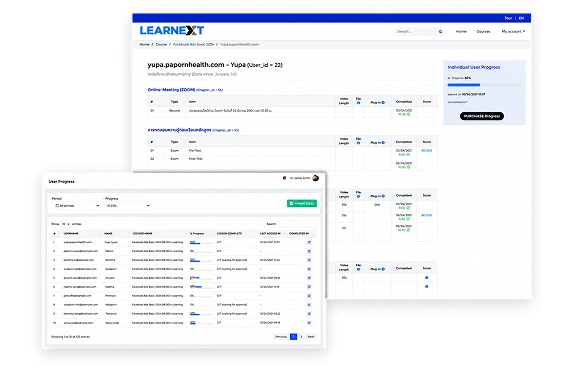Screen dimensions: 574x370
Task: Go to Home in the top navigation
Action: click(x=461, y=31)
